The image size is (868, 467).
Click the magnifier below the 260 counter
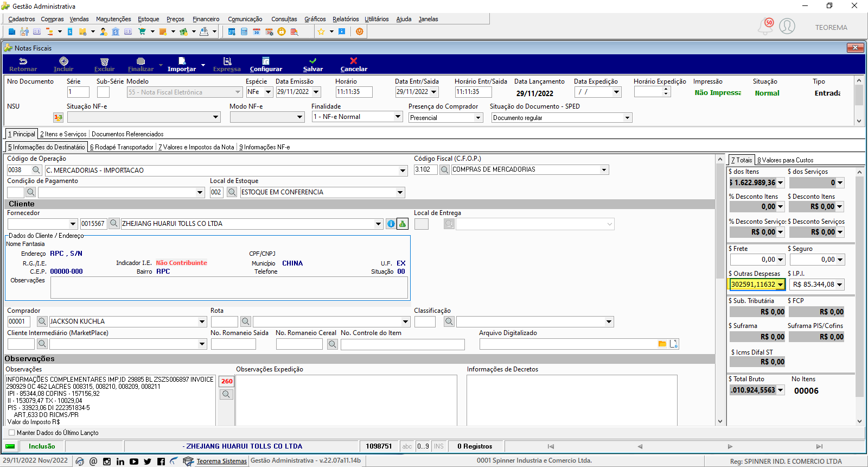click(x=227, y=394)
